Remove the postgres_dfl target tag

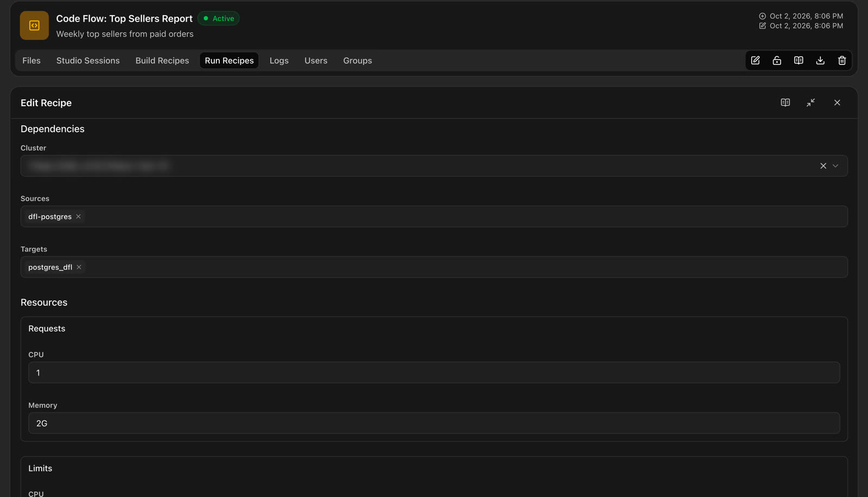[79, 267]
